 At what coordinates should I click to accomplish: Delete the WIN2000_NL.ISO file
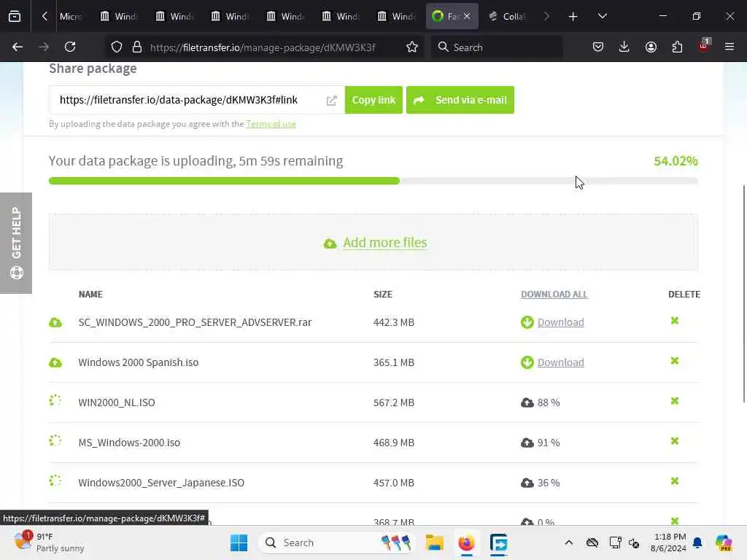(674, 400)
